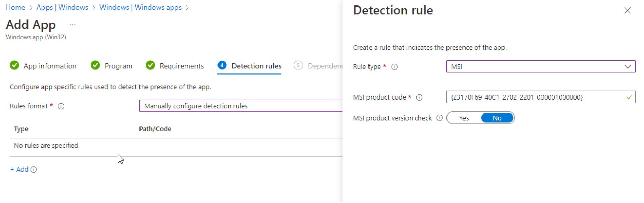Open the Rule type MSI dropdown
The width and height of the screenshot is (644, 203).
coord(541,66)
